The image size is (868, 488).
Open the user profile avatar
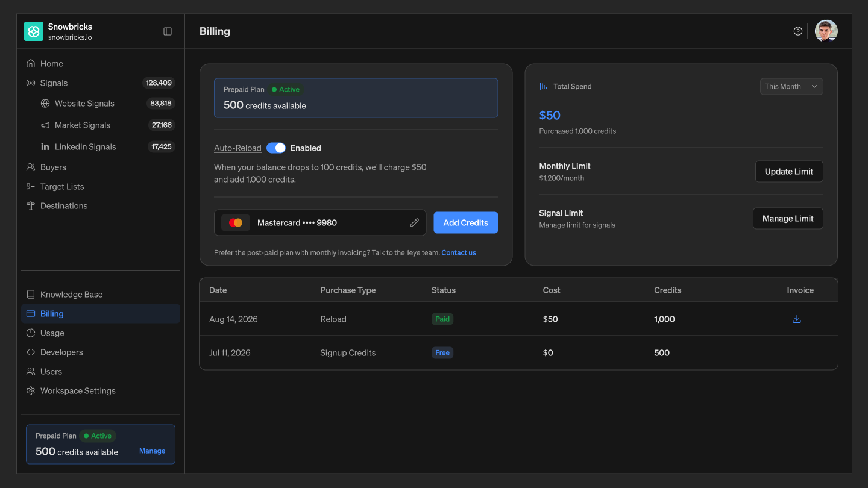point(826,31)
